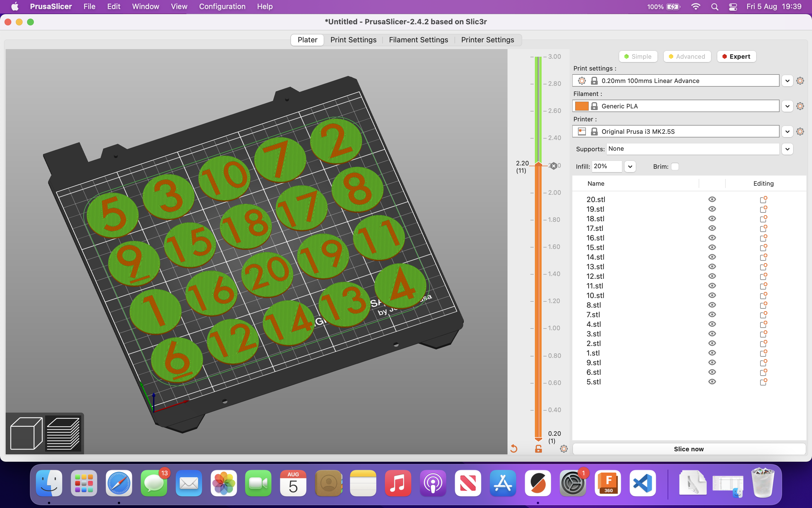This screenshot has height=508, width=812.
Task: Hide the 12.stl object
Action: click(712, 276)
